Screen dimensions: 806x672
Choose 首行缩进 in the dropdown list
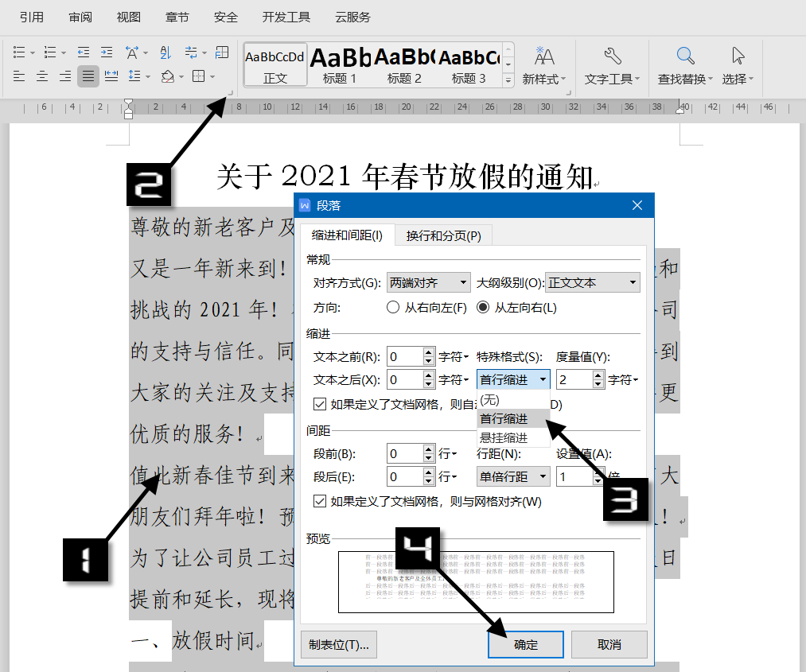coord(513,419)
